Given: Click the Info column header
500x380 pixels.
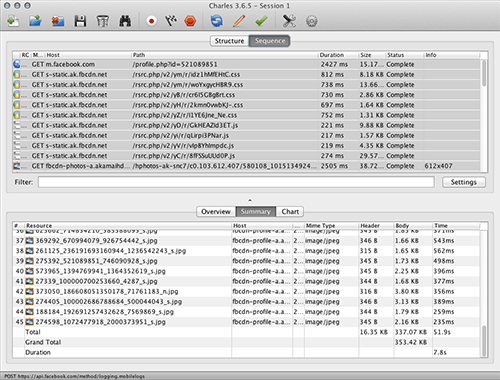Looking at the screenshot, I should [x=452, y=55].
